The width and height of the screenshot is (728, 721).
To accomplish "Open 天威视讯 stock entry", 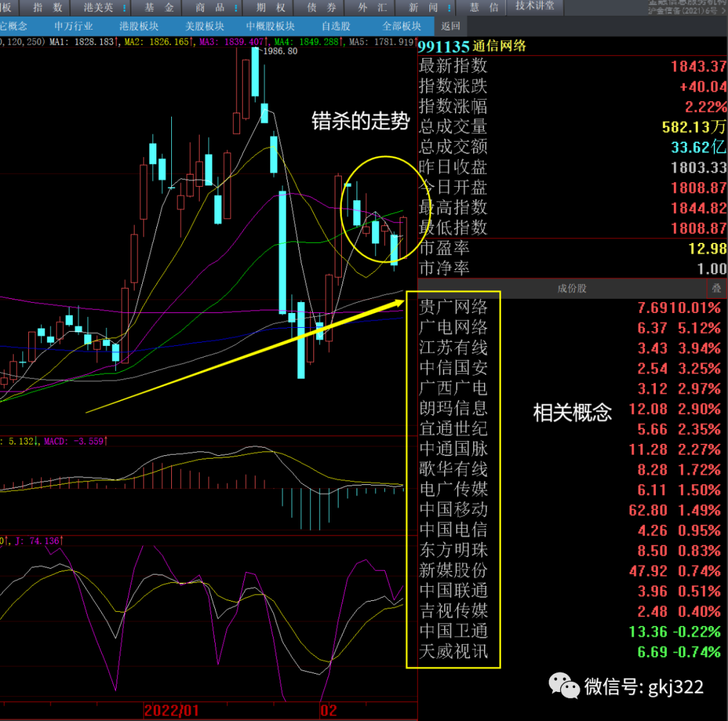I will coord(453,652).
